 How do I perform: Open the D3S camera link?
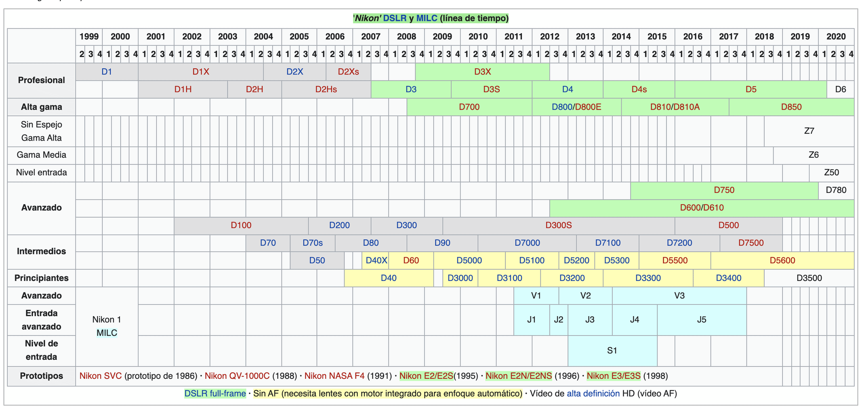pos(492,89)
